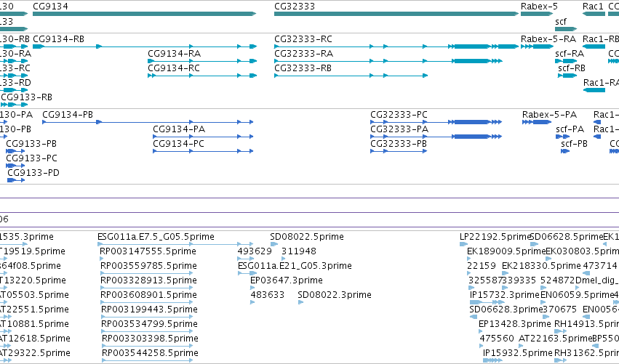Select protein CG9134-PC
This screenshot has width=619, height=364.
pyautogui.click(x=203, y=151)
